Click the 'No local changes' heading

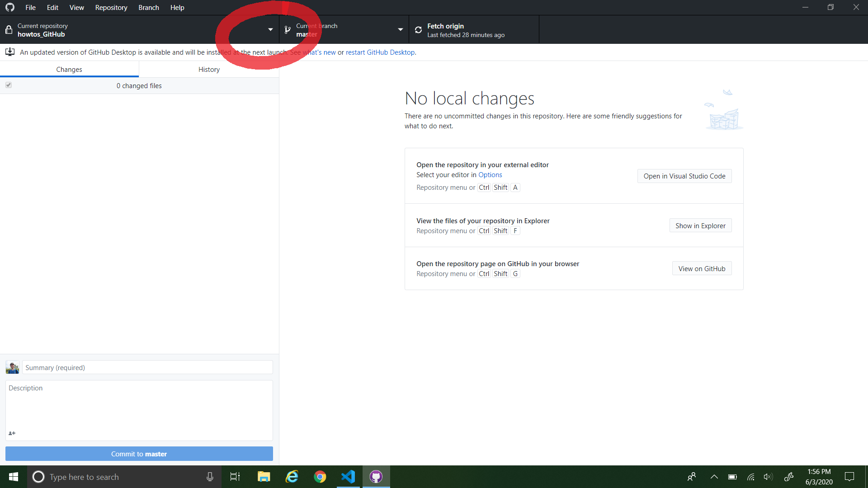pos(469,98)
